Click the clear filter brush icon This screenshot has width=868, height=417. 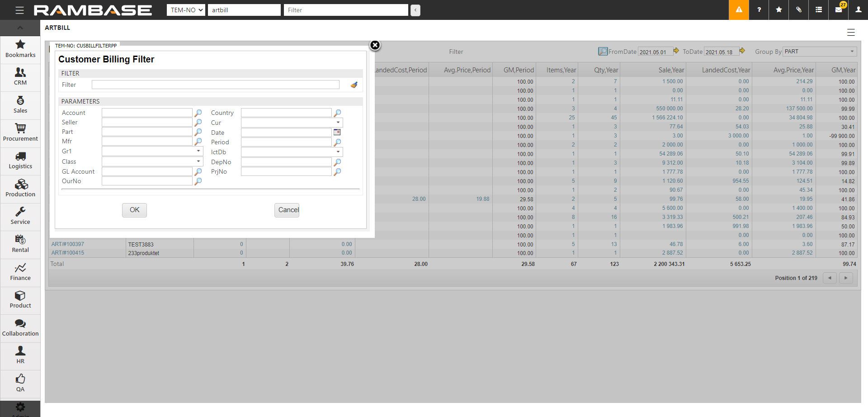click(354, 85)
